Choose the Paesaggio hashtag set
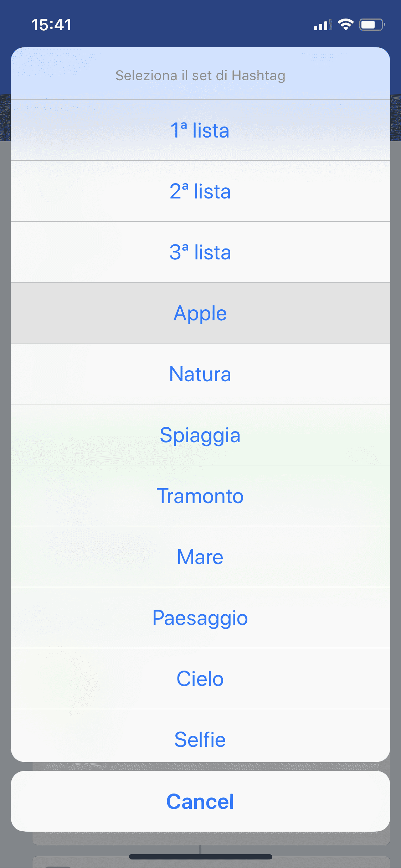This screenshot has height=868, width=401. click(x=200, y=618)
